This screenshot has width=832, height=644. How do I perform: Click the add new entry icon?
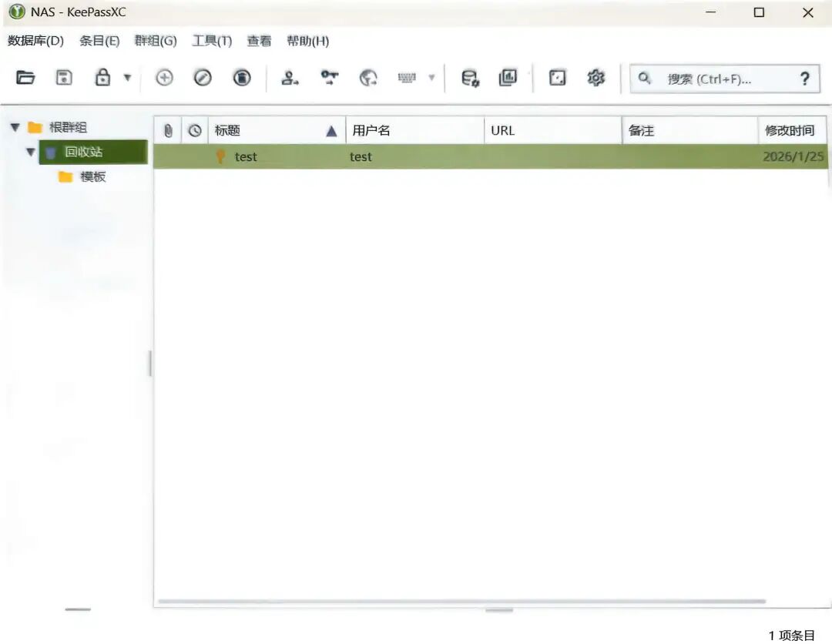coord(164,78)
